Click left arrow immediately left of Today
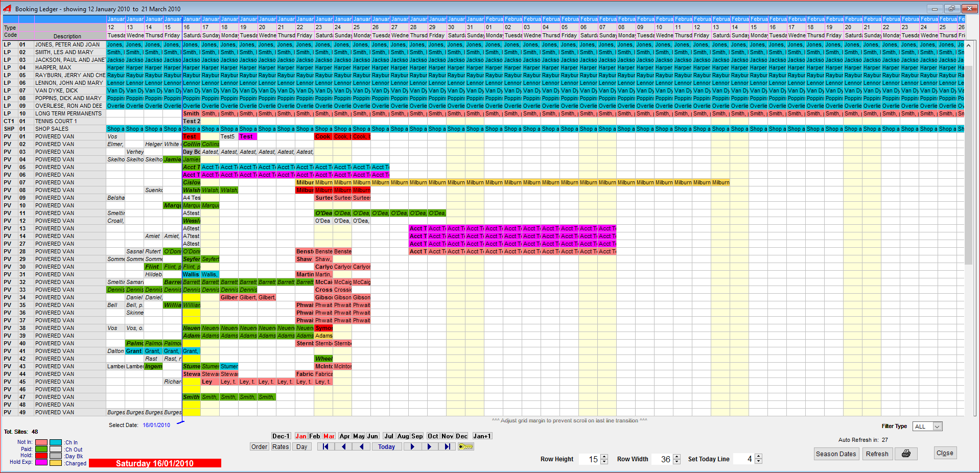The height and width of the screenshot is (473, 980). 362,447
